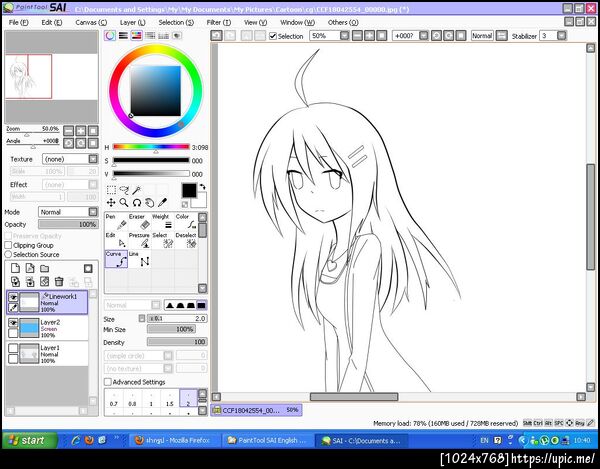Viewport: 600px width, 469px height.
Task: Select the Color linework tool
Action: [186, 221]
